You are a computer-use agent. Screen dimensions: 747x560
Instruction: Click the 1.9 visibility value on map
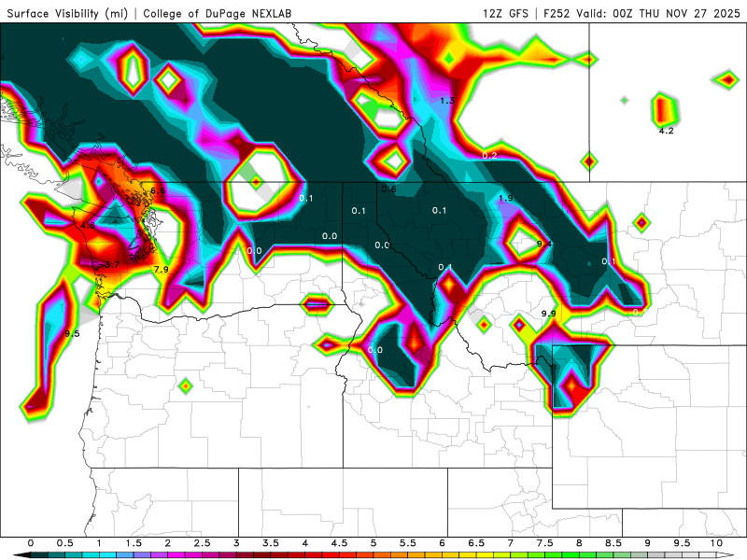pos(505,198)
